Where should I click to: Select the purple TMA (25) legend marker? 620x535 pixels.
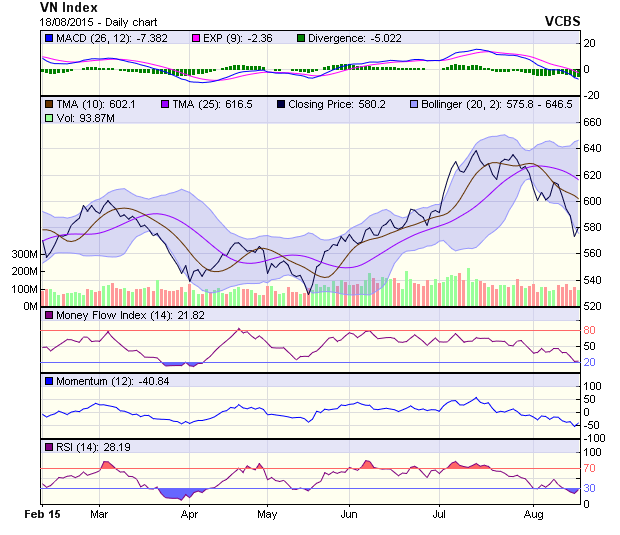(165, 104)
